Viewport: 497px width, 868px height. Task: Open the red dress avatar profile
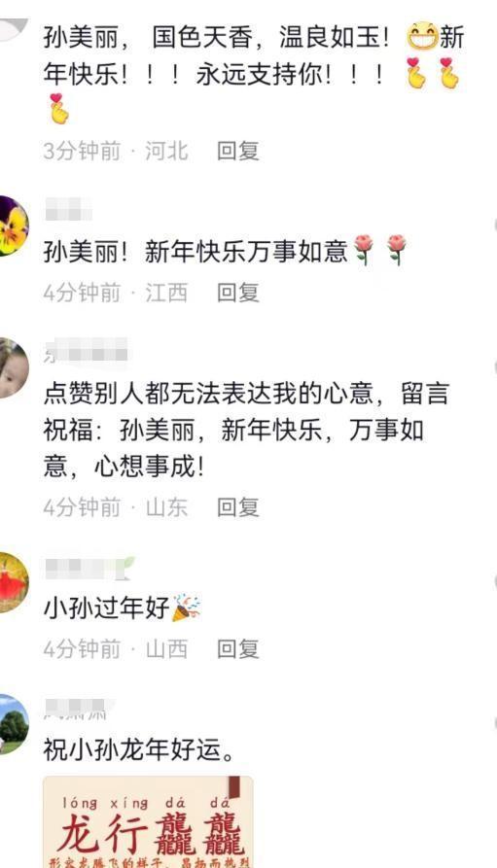tap(13, 582)
